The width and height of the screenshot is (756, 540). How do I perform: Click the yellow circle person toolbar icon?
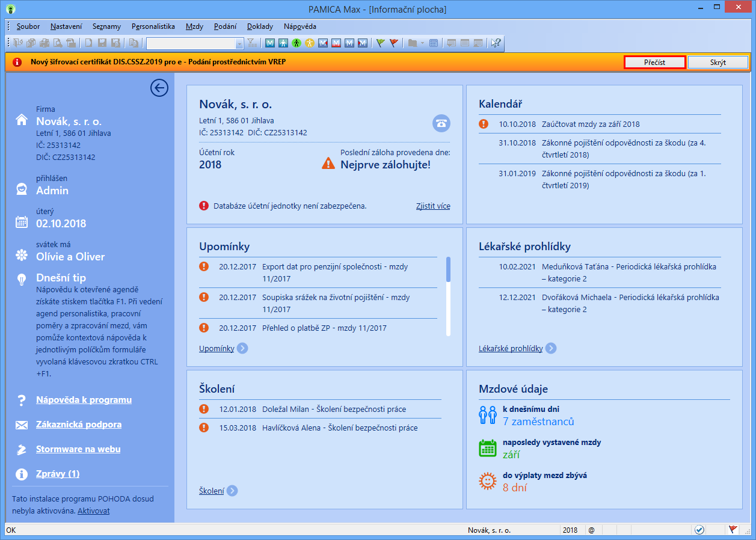pos(310,43)
